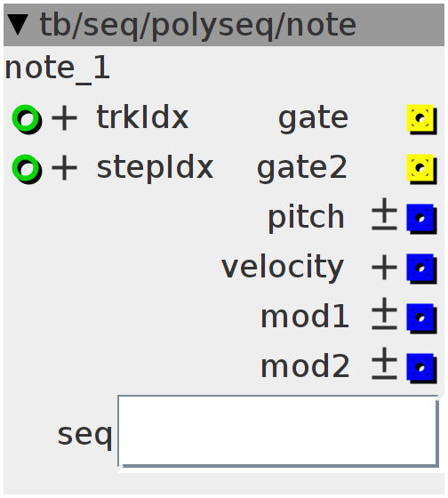Click the plus-minus sign next to mod1
Screen dimensions: 448x498
(x=385, y=313)
